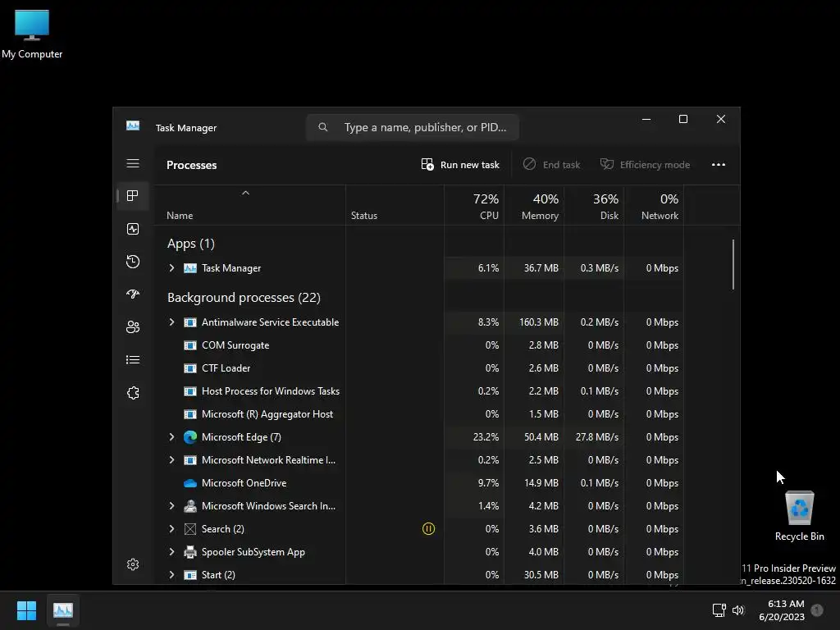Click the 23.2% CPU value for Edge
The width and height of the screenshot is (840, 630).
486,437
